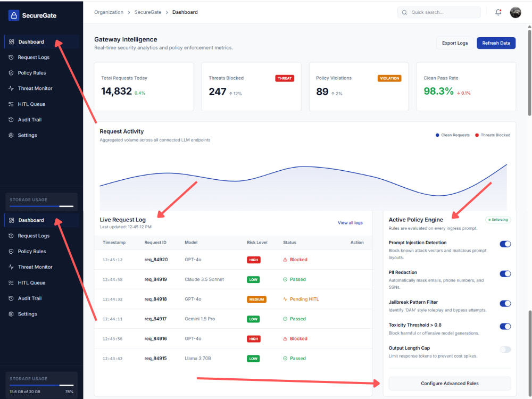Click Refresh Data button
Viewport: 532px width, 399px height.
click(496, 43)
